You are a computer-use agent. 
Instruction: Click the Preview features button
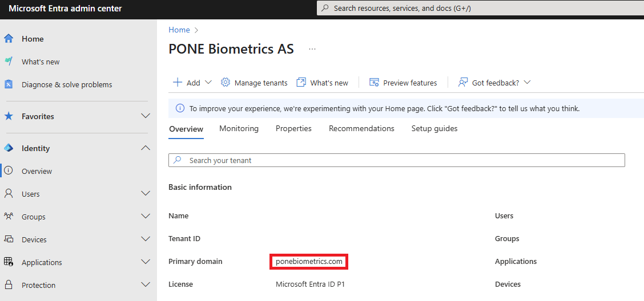[403, 83]
